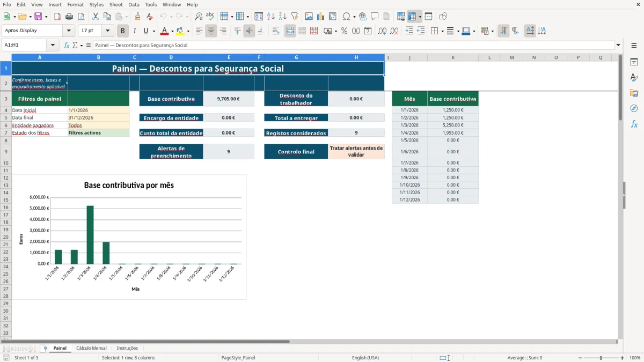Expand the formula bar
This screenshot has width=644, height=362.
619,45
